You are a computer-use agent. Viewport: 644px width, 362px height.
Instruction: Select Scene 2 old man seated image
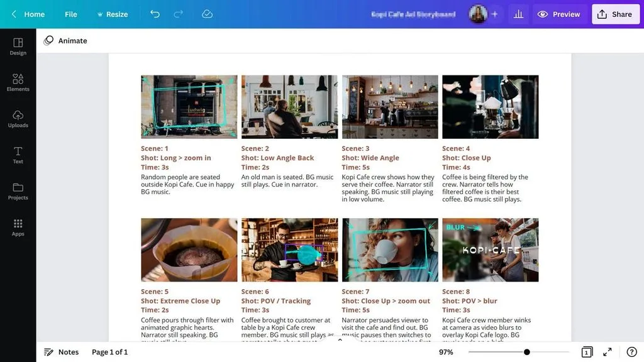(x=289, y=107)
